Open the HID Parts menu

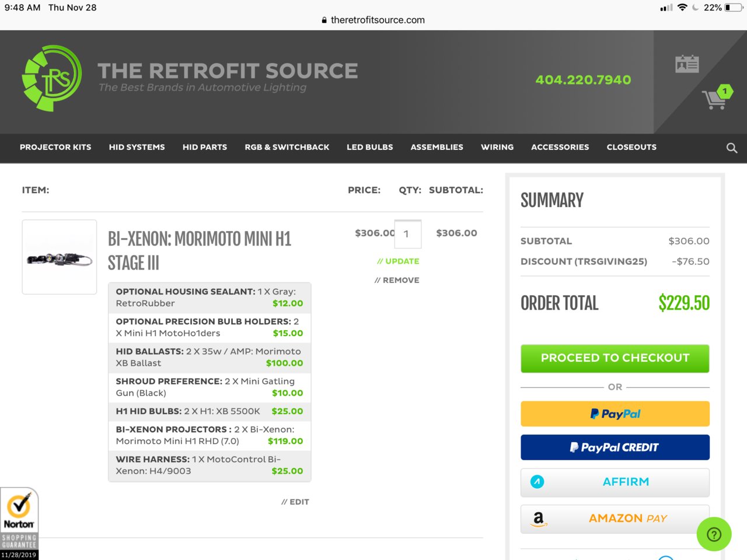coord(205,147)
